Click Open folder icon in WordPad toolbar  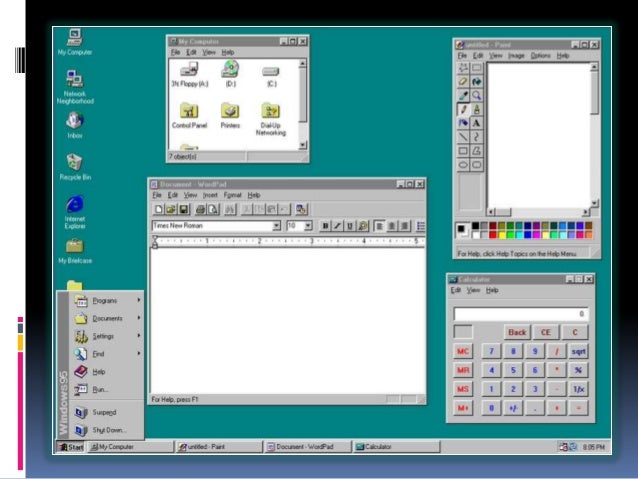coord(171,209)
